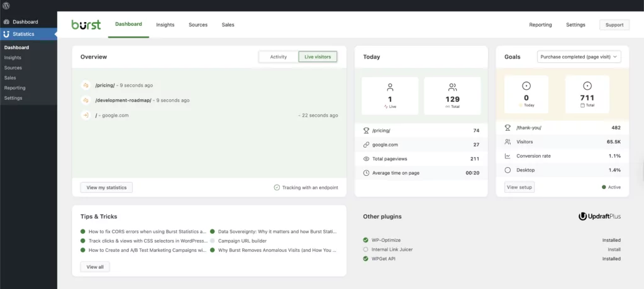Viewport: 644px width, 289px height.
Task: Click the View my statistics button
Action: 106,188
